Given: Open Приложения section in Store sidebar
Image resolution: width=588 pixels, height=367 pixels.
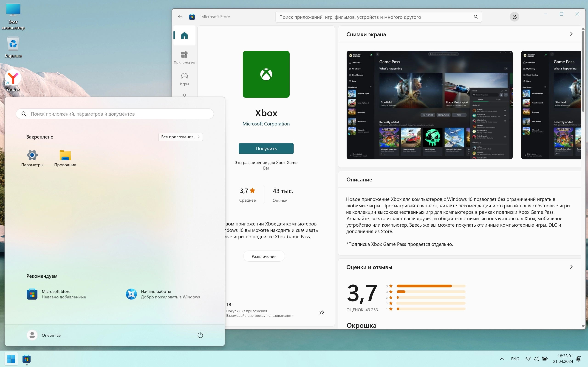Looking at the screenshot, I should click(x=184, y=58).
